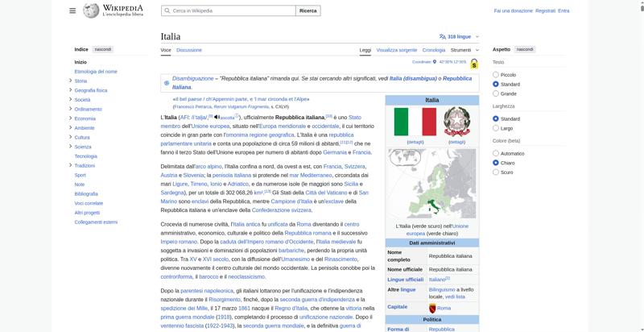The height and width of the screenshot is (332, 644).
Task: Play the audio speaker pronunciation icon
Action: pyautogui.click(x=217, y=117)
